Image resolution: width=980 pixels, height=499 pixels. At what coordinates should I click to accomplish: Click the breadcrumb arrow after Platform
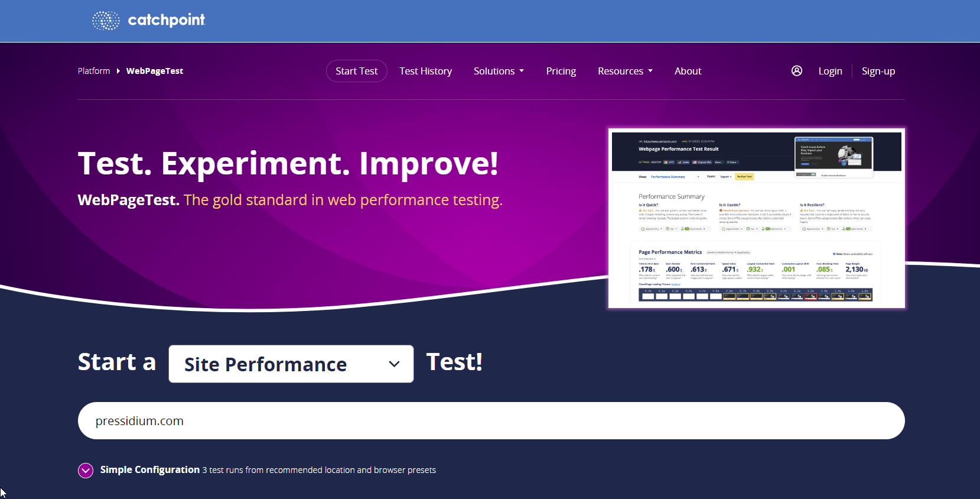pyautogui.click(x=118, y=71)
